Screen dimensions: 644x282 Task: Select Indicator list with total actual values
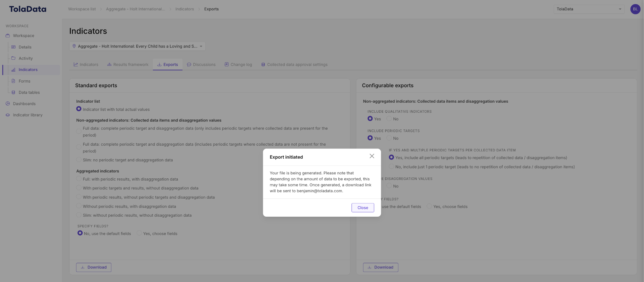pos(79,109)
